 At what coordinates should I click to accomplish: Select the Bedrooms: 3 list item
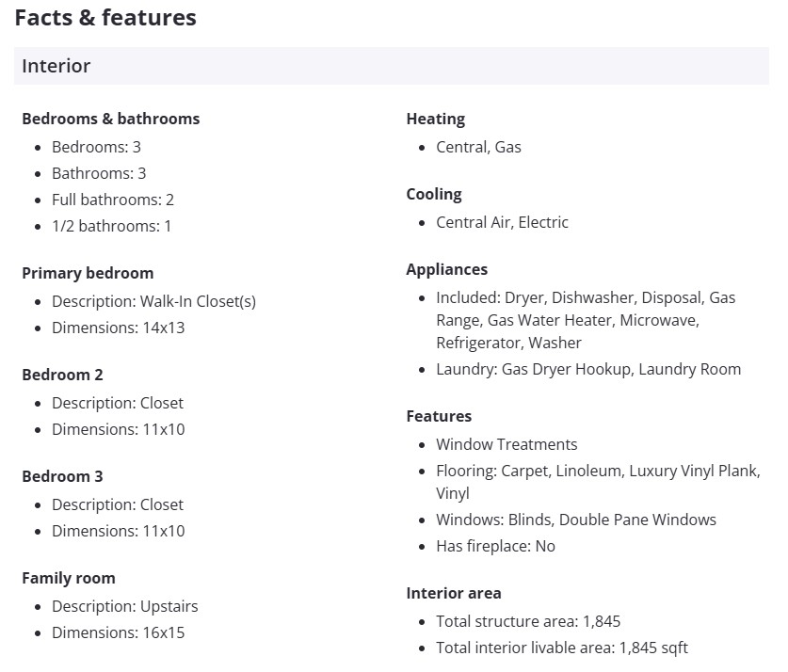pyautogui.click(x=96, y=147)
